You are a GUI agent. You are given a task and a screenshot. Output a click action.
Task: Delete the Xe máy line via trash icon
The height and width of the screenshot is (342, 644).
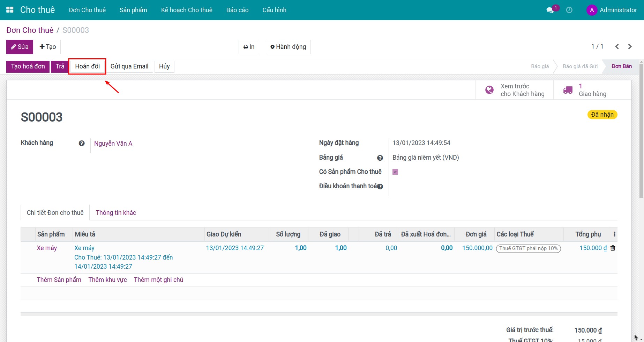pyautogui.click(x=613, y=248)
